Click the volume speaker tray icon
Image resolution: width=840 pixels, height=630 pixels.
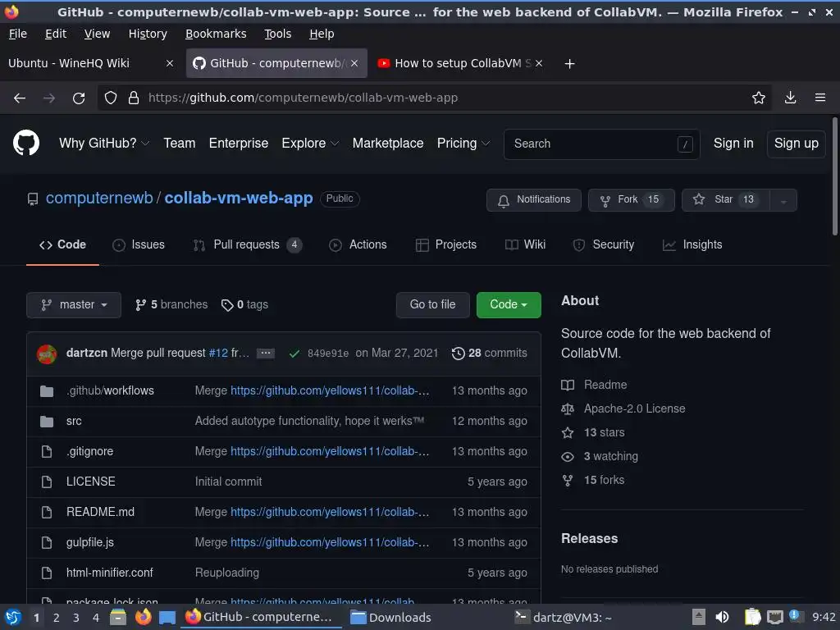tap(722, 617)
